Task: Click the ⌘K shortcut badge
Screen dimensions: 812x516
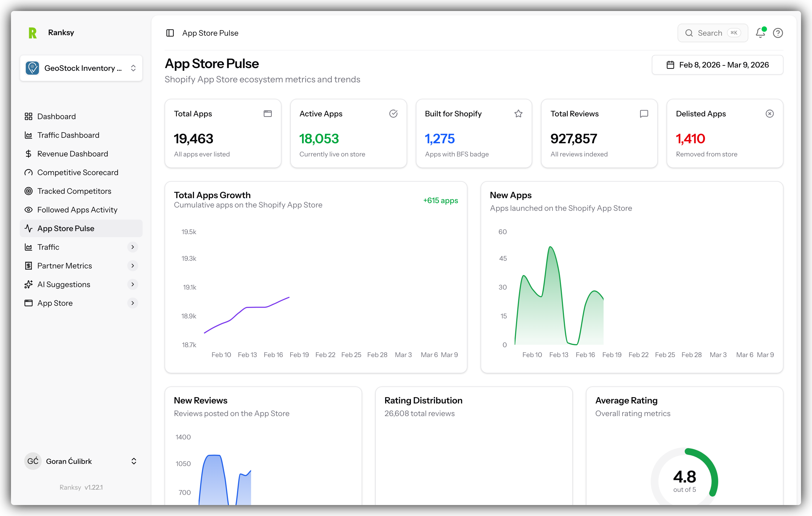Action: coord(734,33)
